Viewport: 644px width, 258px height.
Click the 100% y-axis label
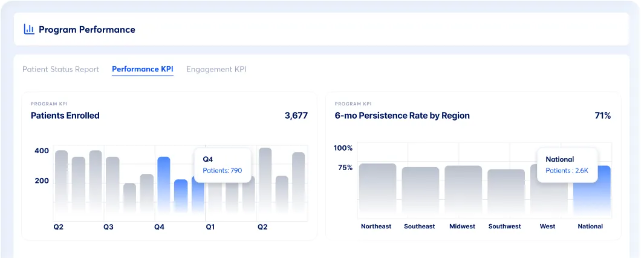[x=343, y=148]
